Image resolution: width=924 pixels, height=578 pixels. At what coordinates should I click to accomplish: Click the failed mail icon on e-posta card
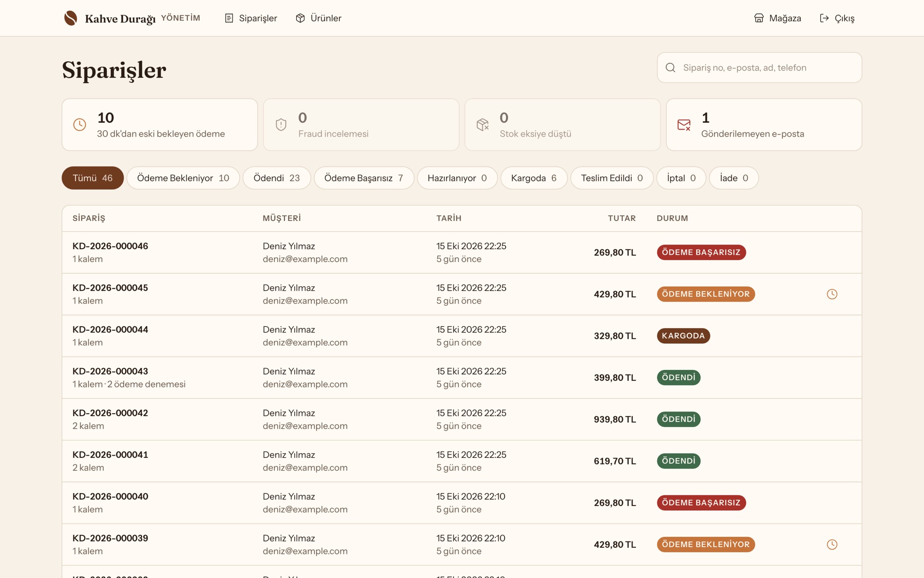[684, 124]
